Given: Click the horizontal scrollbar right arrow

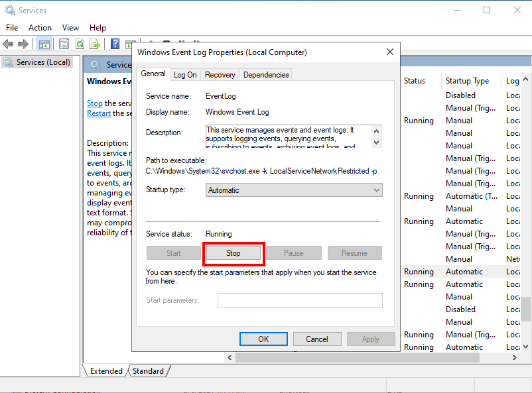Looking at the screenshot, I should 515,357.
